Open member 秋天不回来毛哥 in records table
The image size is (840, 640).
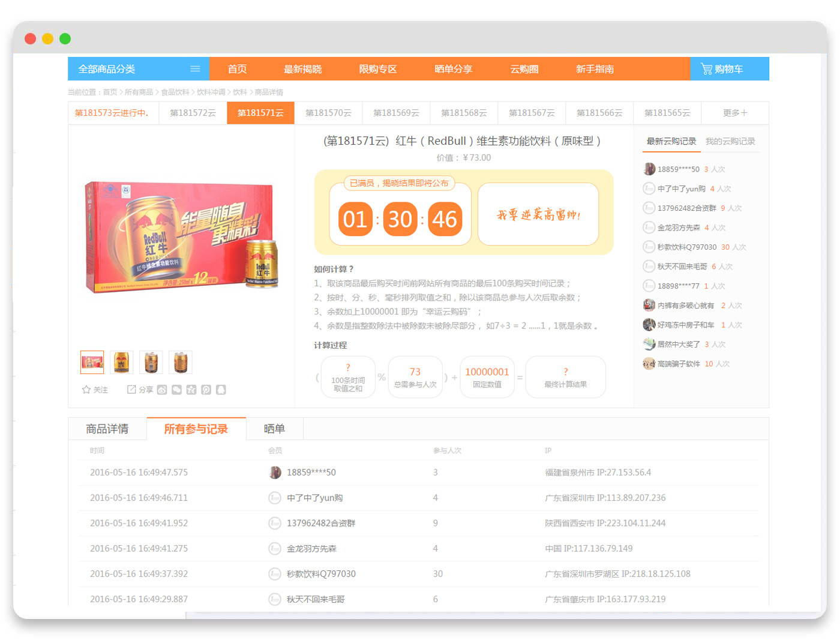coord(316,599)
